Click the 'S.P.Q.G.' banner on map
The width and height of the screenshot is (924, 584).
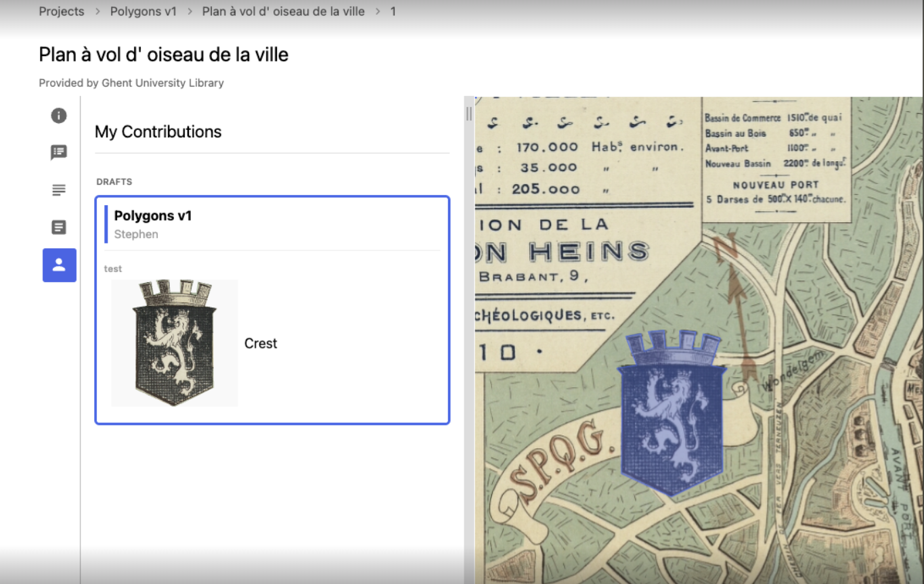[560, 462]
